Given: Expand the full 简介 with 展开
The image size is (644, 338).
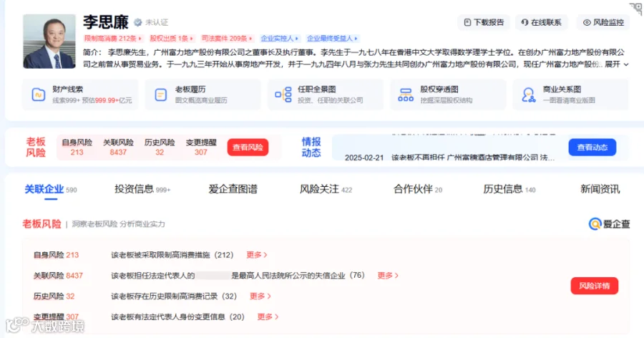Looking at the screenshot, I should (x=617, y=64).
